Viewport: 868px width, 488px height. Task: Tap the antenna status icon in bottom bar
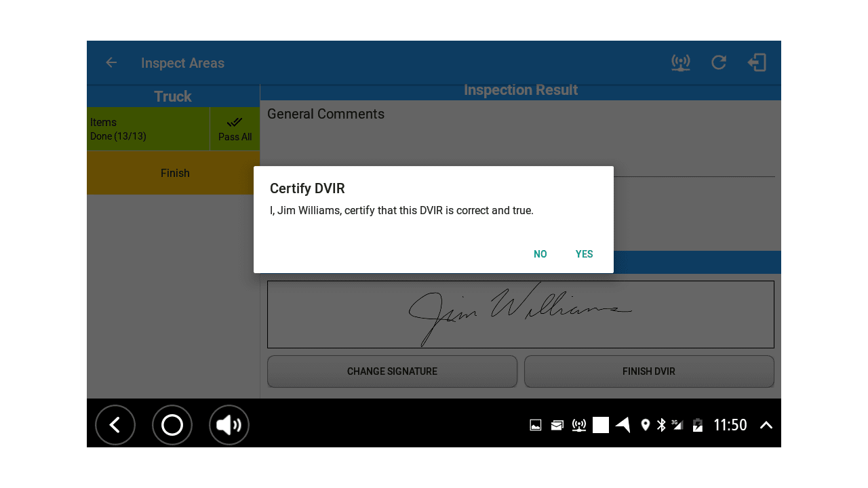tap(579, 425)
